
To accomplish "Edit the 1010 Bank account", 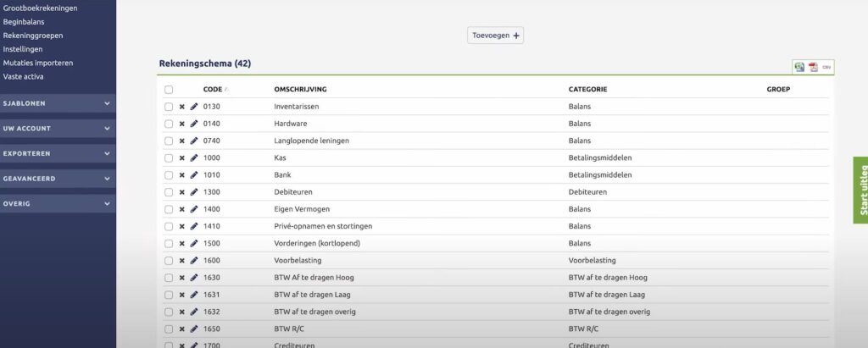I will click(194, 175).
